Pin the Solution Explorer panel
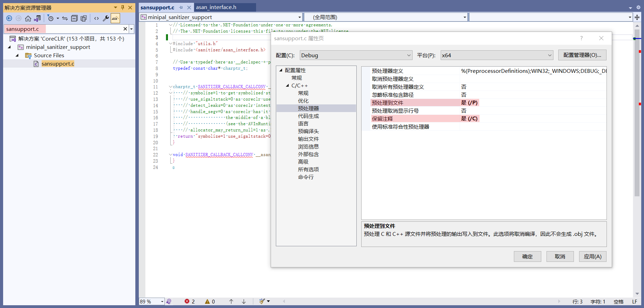Viewport: 644px width, 308px height. [x=122, y=7]
